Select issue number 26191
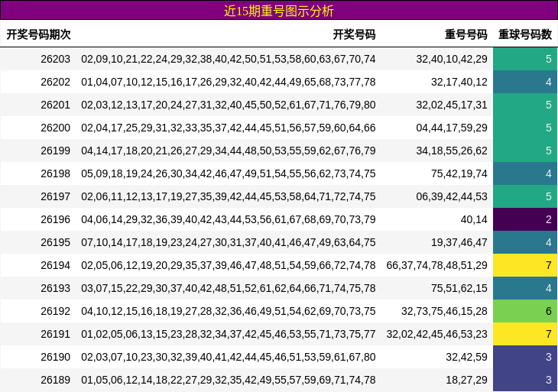Image resolution: width=558 pixels, height=392 pixels. click(x=56, y=335)
